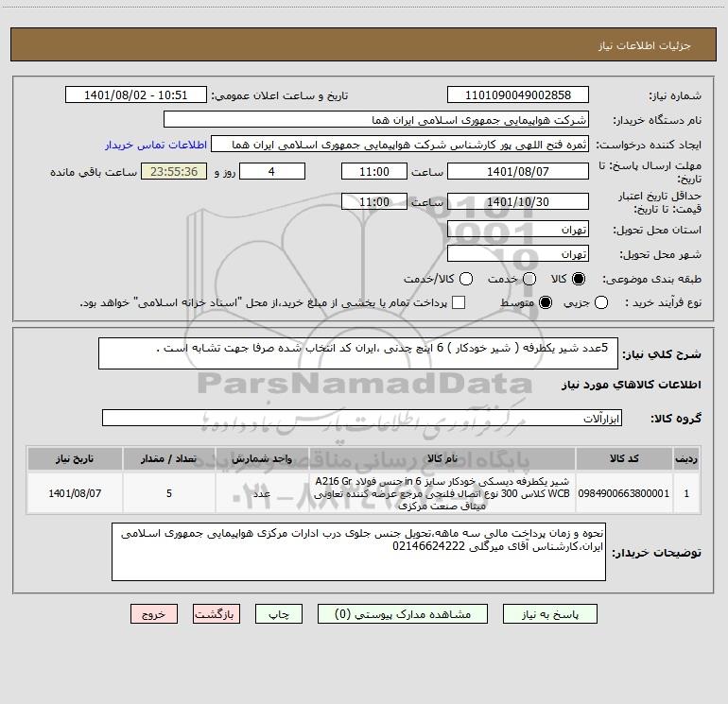Image resolution: width=728 pixels, height=704 pixels.
Task: Click the تاریخ نیاز column header
Action: [x=75, y=458]
